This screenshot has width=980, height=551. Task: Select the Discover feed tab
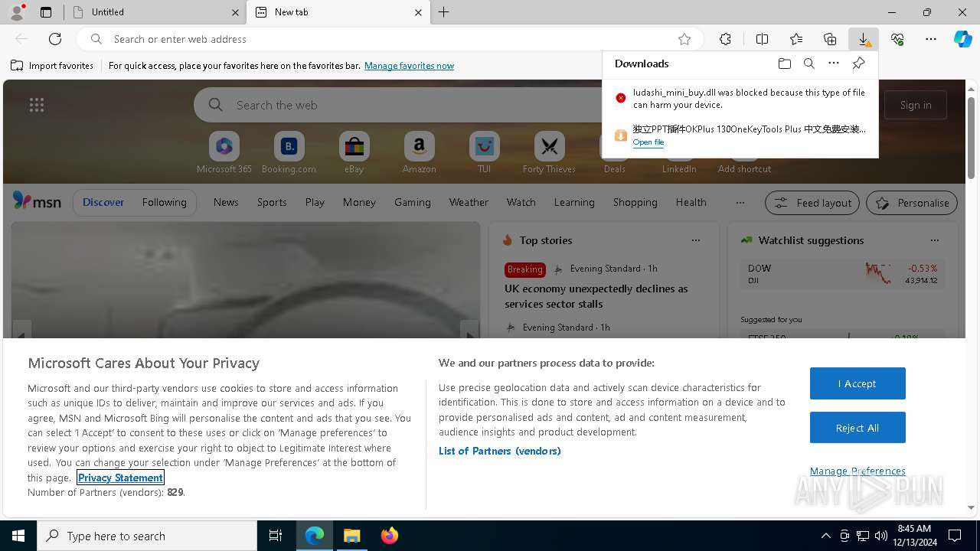[103, 202]
